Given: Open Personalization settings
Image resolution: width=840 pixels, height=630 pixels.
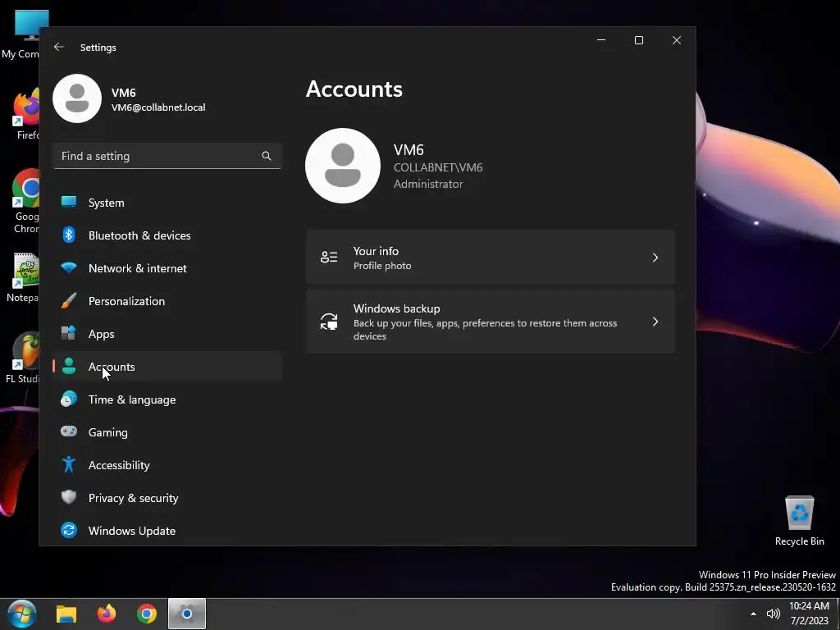Looking at the screenshot, I should click(167, 300).
